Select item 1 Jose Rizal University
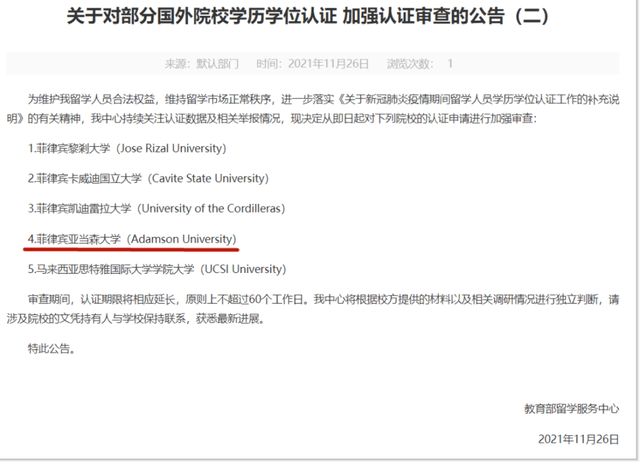The width and height of the screenshot is (640, 462). click(x=127, y=148)
